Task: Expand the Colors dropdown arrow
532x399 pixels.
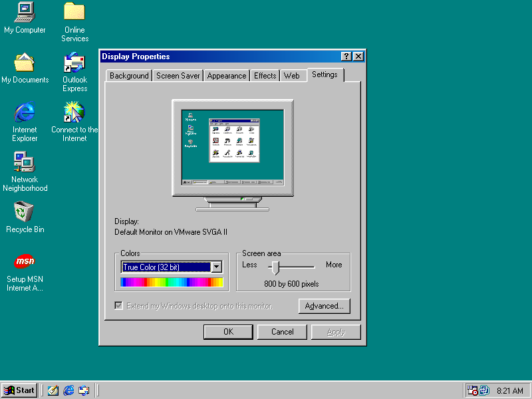Action: (x=217, y=267)
